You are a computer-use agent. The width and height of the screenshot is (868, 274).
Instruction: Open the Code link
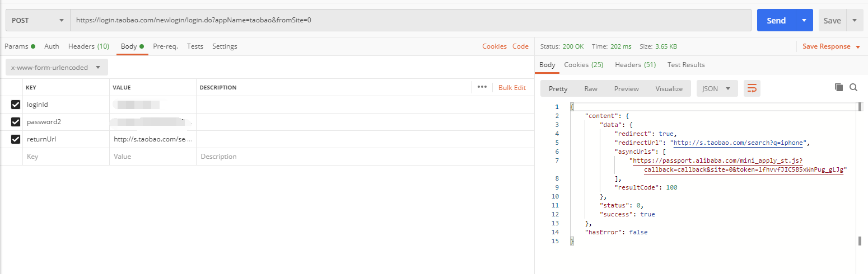coord(520,46)
